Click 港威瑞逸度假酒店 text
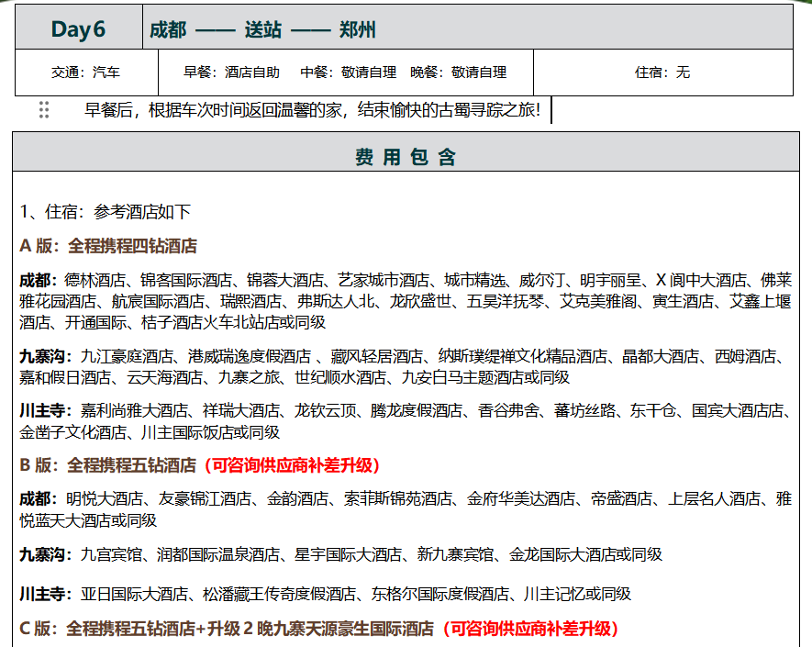This screenshot has width=812, height=647. tap(250, 356)
